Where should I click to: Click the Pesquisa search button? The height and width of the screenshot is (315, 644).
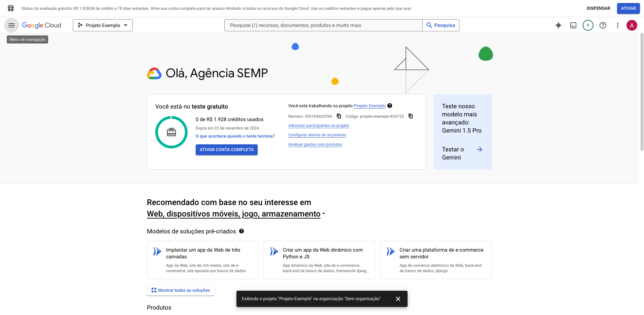pyautogui.click(x=441, y=25)
